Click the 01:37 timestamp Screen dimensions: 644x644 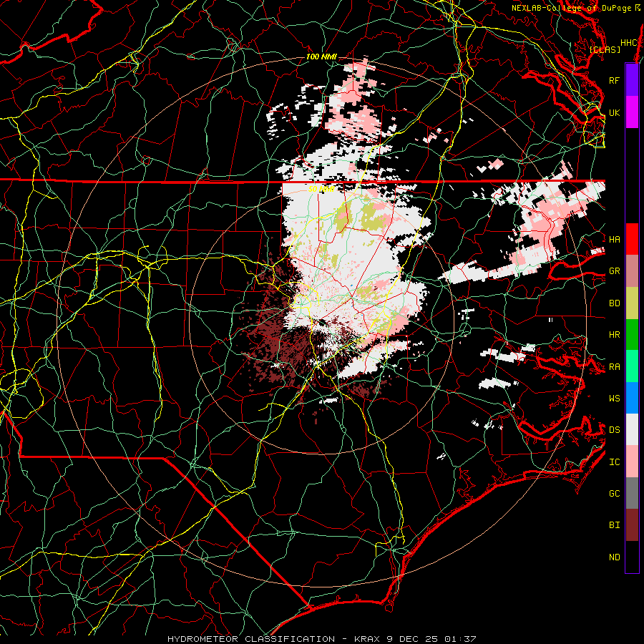coord(461,639)
